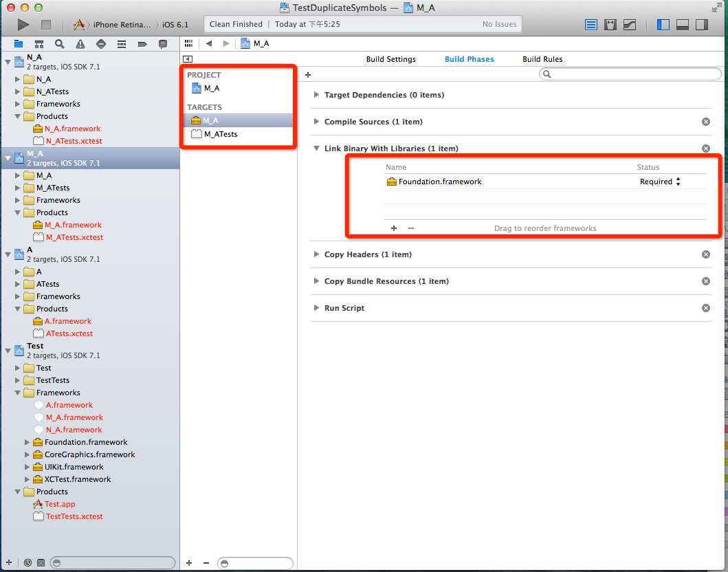Viewport: 728px width, 572px height.
Task: Expand Copy Bundle Resources section
Action: 316,281
